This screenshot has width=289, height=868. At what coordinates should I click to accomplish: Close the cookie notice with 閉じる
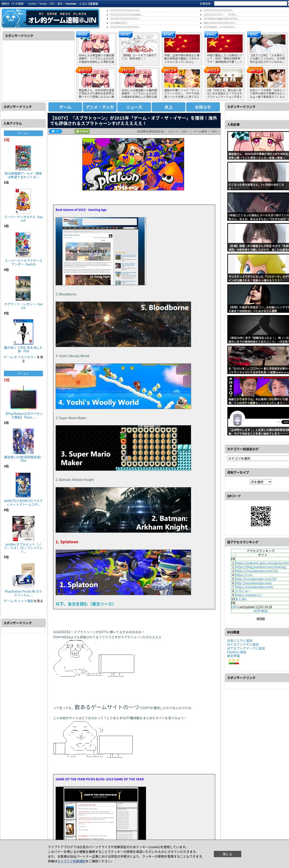(x=227, y=854)
